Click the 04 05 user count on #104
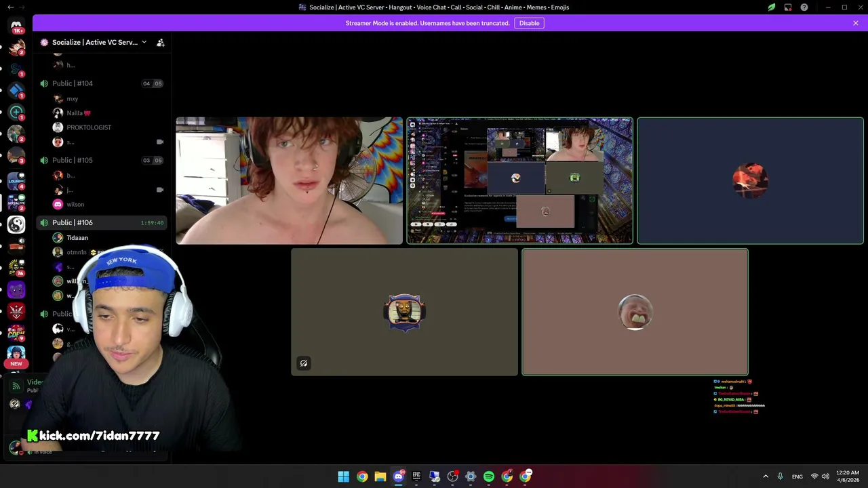The height and width of the screenshot is (488, 868). coord(153,83)
